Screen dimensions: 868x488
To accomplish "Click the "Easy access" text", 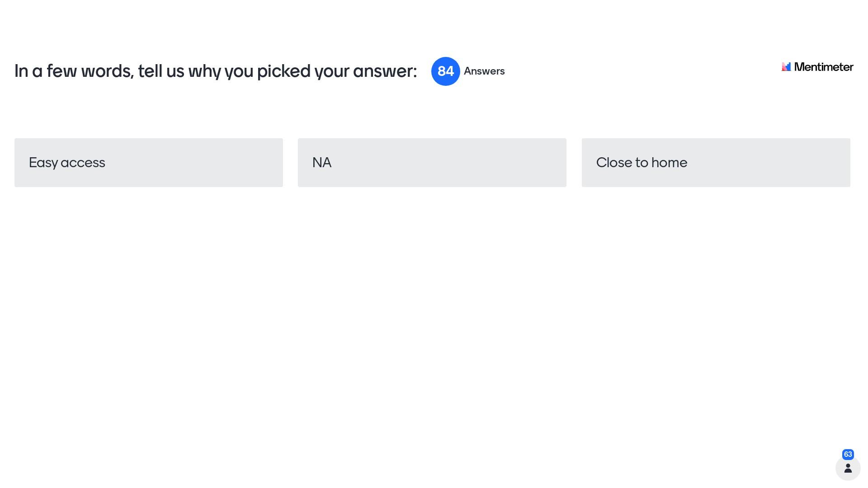I will pyautogui.click(x=67, y=163).
